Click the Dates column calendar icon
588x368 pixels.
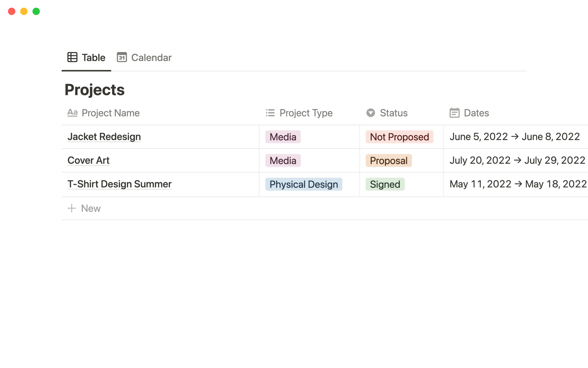[x=454, y=113]
